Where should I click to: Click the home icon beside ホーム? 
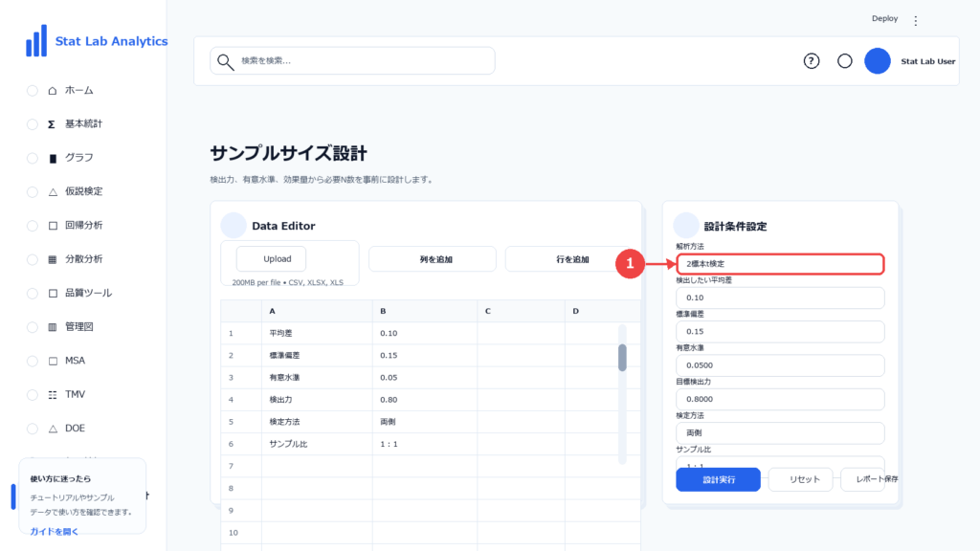[x=53, y=91]
